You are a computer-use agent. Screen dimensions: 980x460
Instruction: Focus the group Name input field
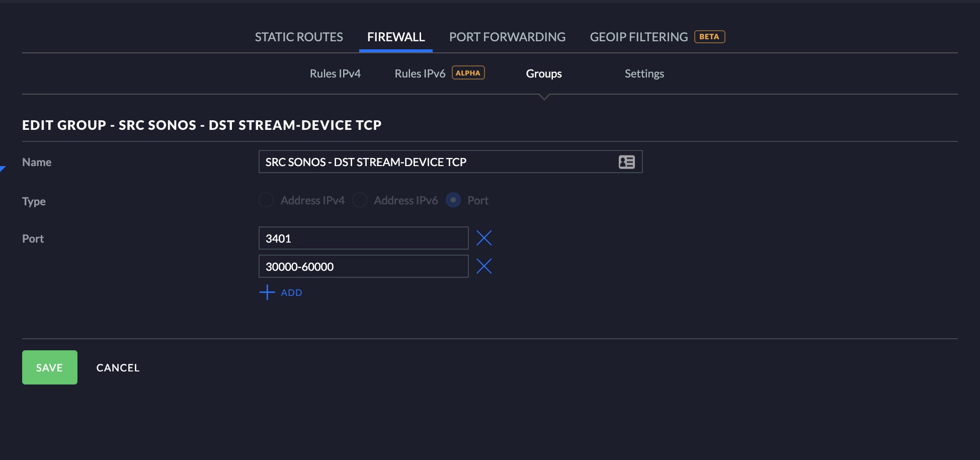coord(450,162)
